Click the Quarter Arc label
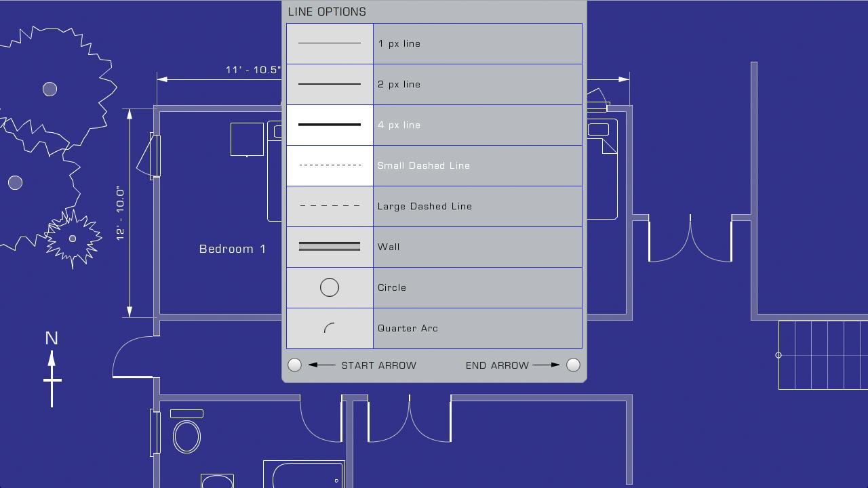 coord(408,328)
